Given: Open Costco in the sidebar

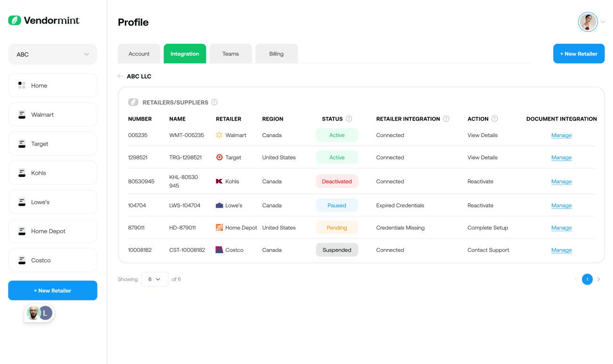Looking at the screenshot, I should [53, 260].
